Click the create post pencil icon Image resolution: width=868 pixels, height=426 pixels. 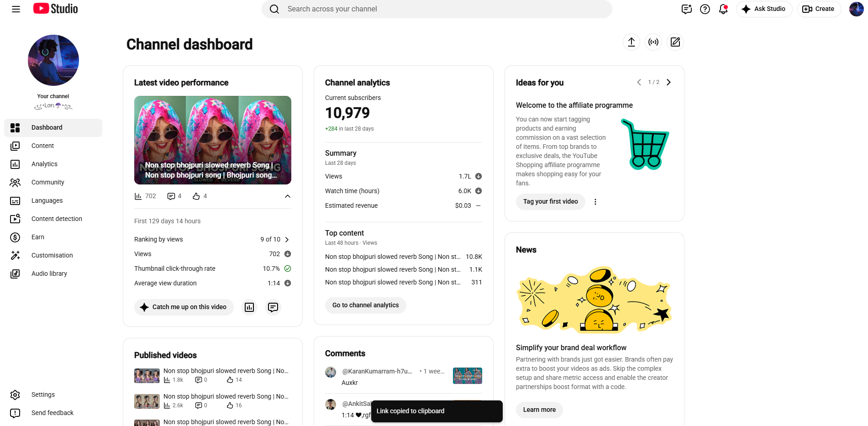675,42
